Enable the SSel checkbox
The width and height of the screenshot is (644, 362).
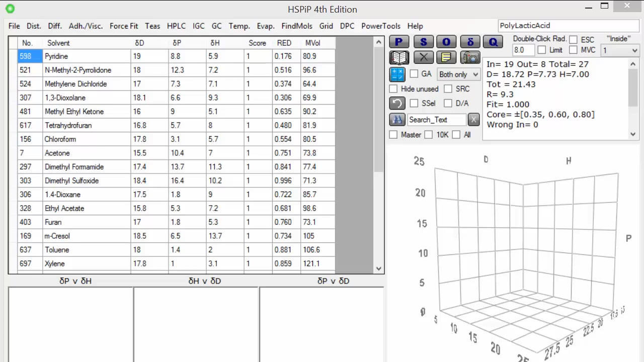click(414, 103)
